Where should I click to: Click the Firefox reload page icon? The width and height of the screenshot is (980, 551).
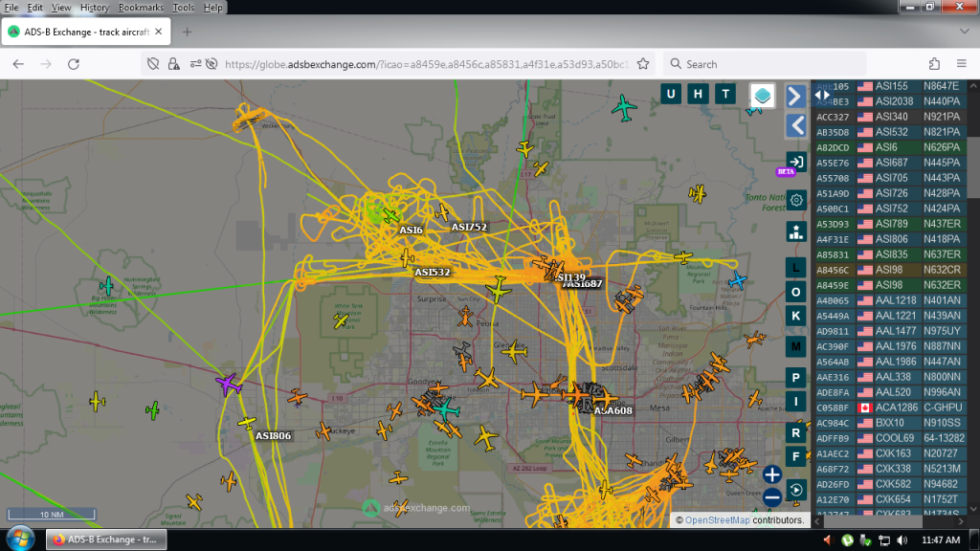pyautogui.click(x=74, y=64)
